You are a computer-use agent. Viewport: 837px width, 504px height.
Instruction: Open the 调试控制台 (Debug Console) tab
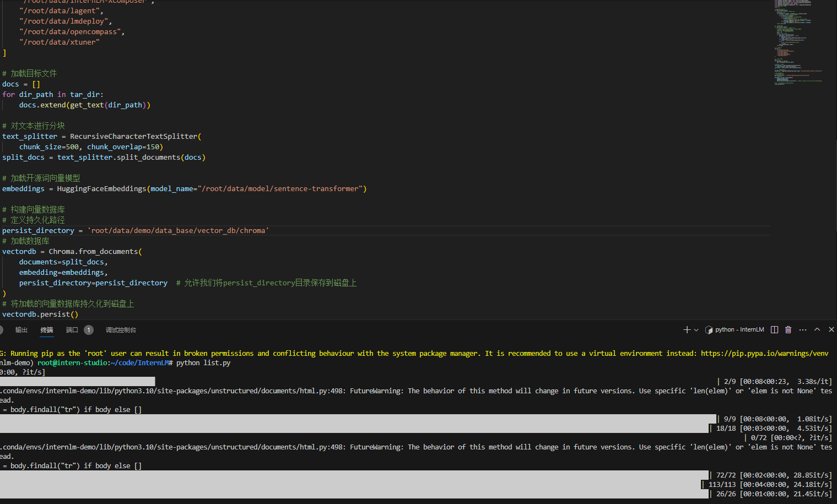pyautogui.click(x=121, y=330)
